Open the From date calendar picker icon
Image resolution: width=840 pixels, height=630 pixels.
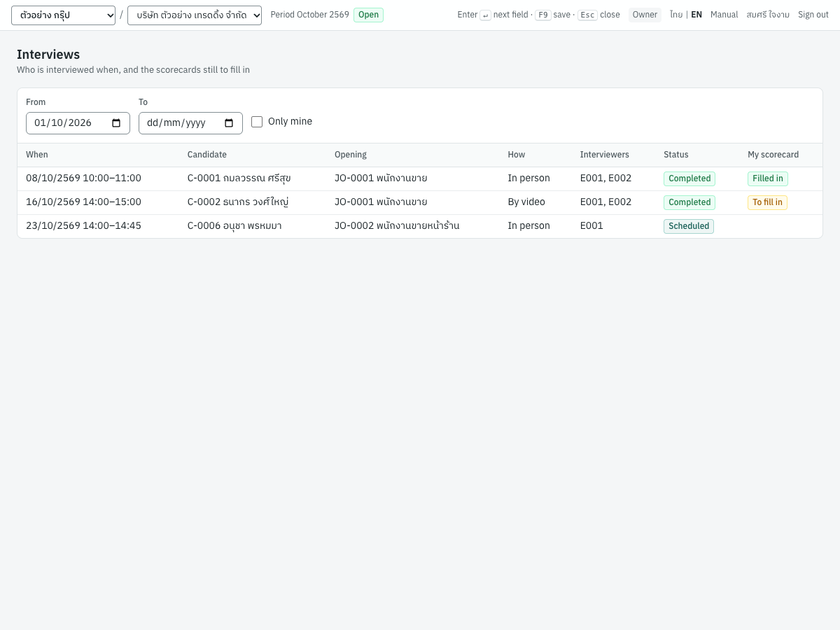pyautogui.click(x=116, y=123)
